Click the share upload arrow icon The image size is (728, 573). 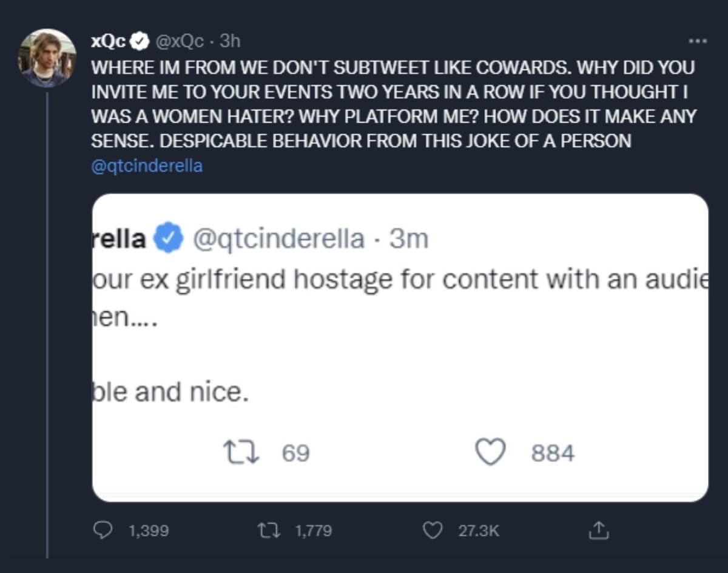click(601, 529)
